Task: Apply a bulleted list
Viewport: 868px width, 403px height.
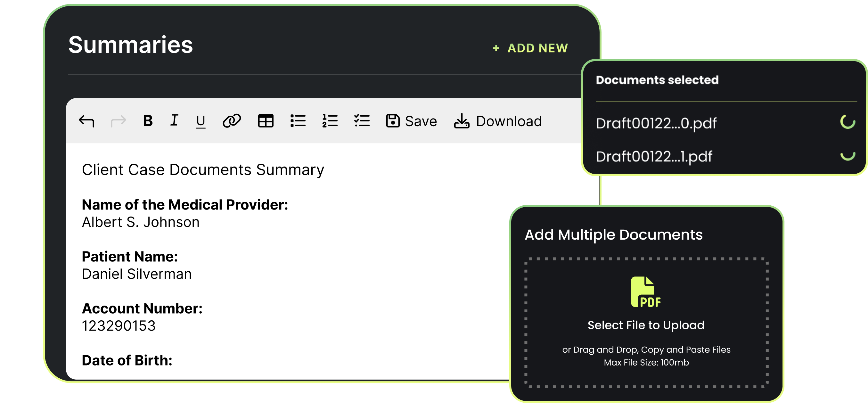Action: pos(298,121)
